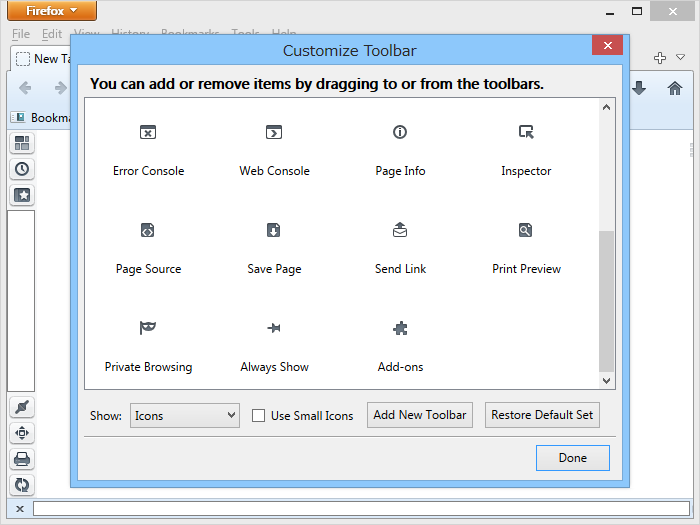Click the Page Source icon
The image size is (700, 525).
(x=148, y=230)
